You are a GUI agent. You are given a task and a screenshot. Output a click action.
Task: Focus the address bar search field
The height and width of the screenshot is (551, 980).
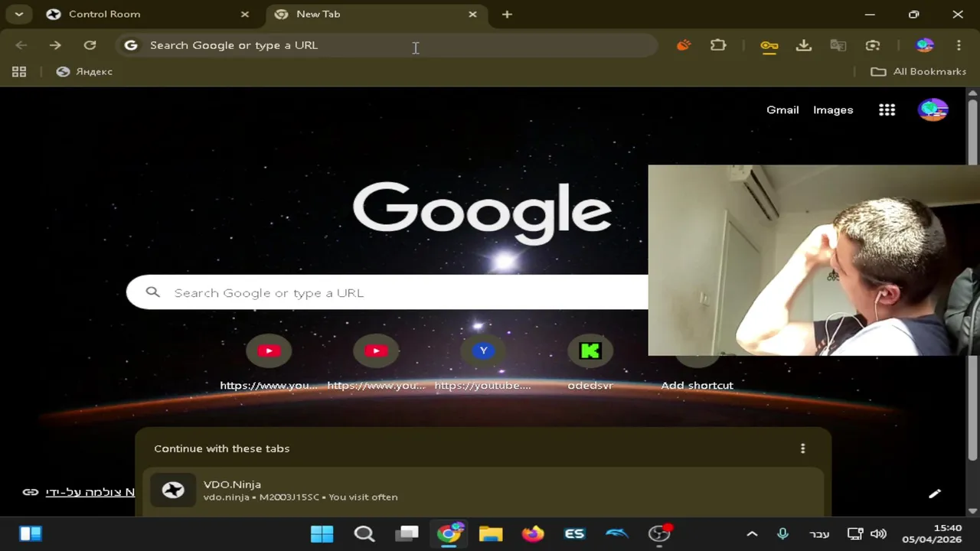click(x=387, y=45)
